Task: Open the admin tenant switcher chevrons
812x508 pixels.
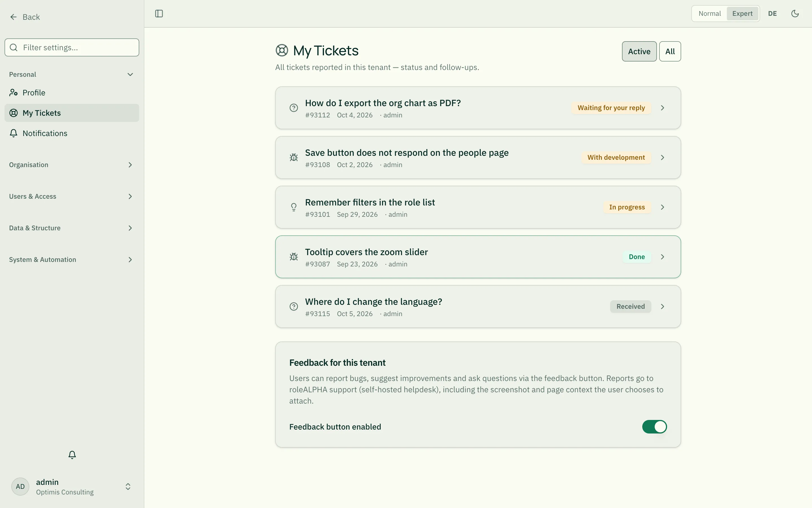Action: 128,487
